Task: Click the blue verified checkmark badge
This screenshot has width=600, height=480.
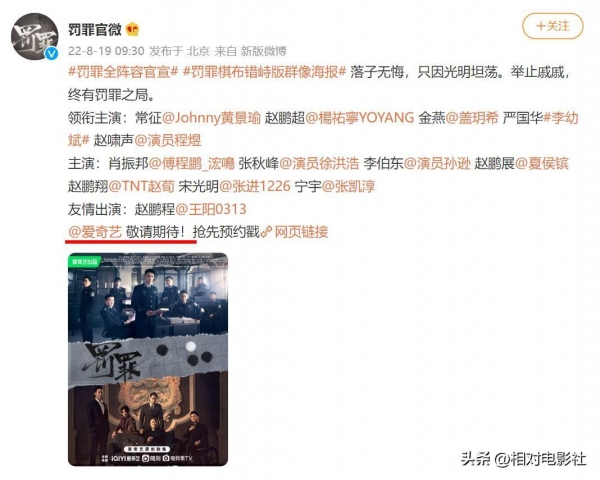Action: [x=52, y=54]
